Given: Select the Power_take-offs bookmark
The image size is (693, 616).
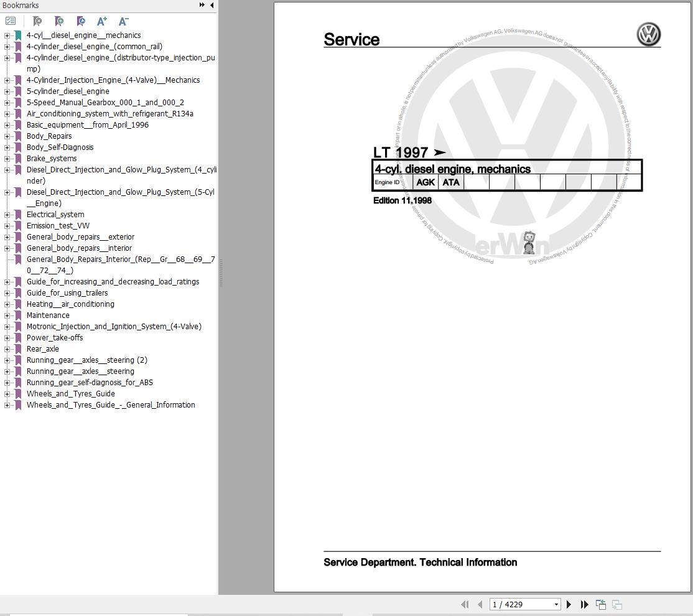Looking at the screenshot, I should (54, 338).
